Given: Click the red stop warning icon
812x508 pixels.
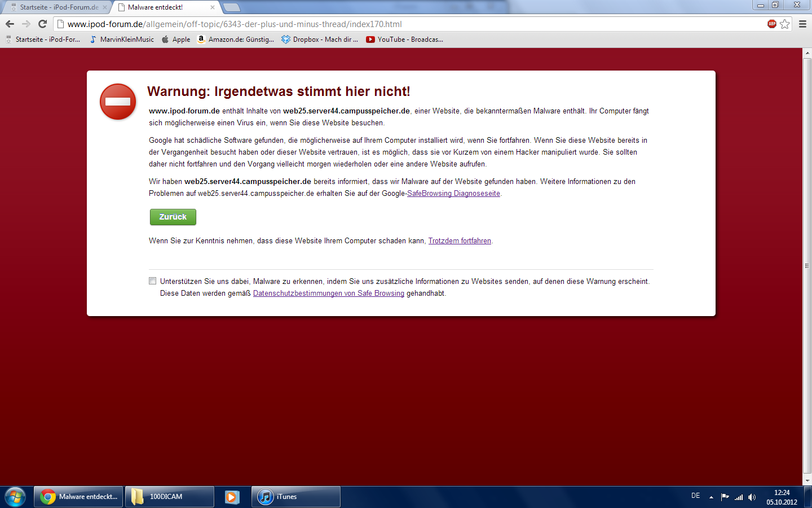Looking at the screenshot, I should tap(118, 102).
